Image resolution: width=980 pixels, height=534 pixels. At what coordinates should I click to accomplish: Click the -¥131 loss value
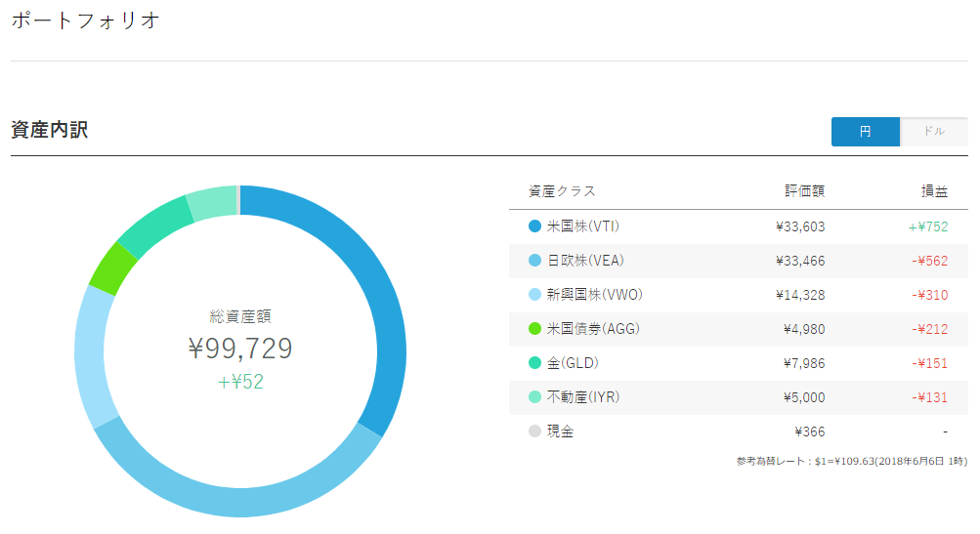coord(930,397)
